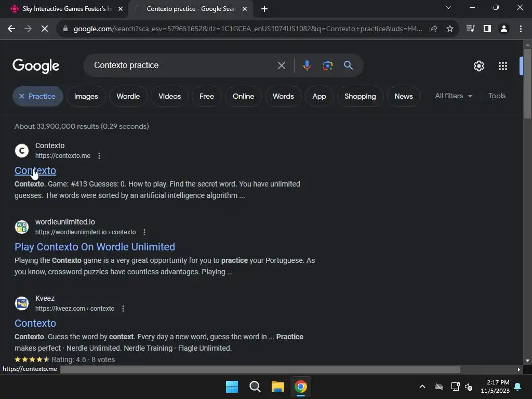The height and width of the screenshot is (399, 532).
Task: Click the browser address bar
Action: click(248, 29)
